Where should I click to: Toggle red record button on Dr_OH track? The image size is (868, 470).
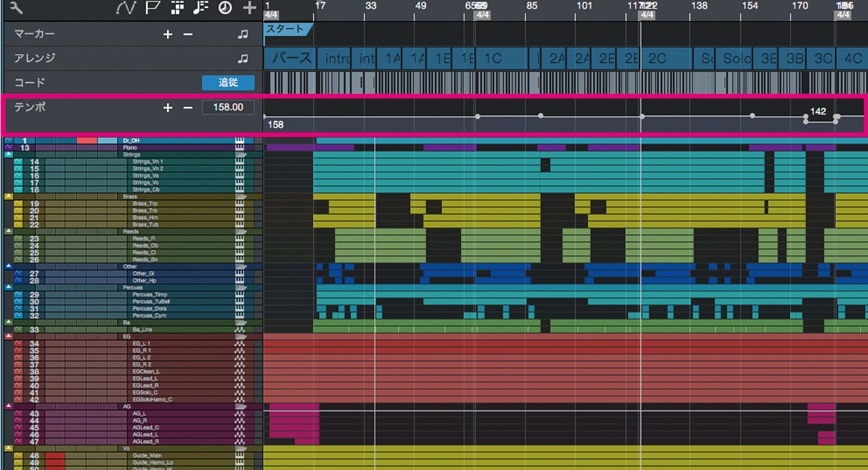click(x=87, y=140)
